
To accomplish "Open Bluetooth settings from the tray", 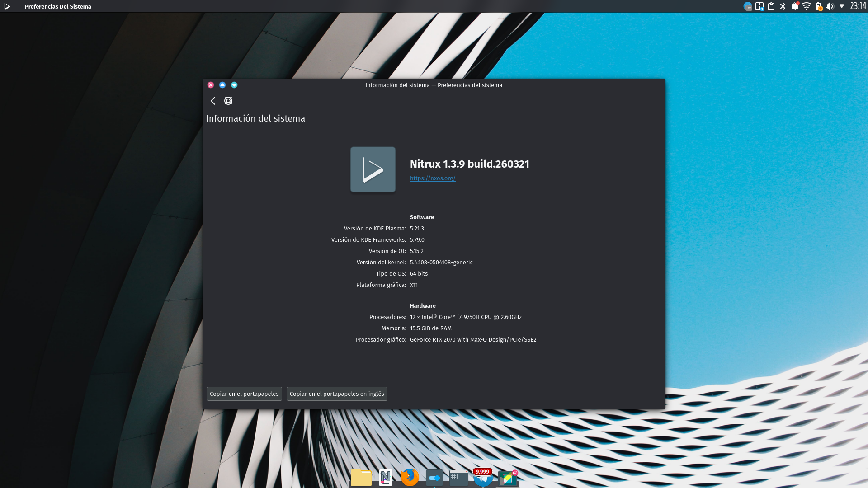I will point(783,6).
